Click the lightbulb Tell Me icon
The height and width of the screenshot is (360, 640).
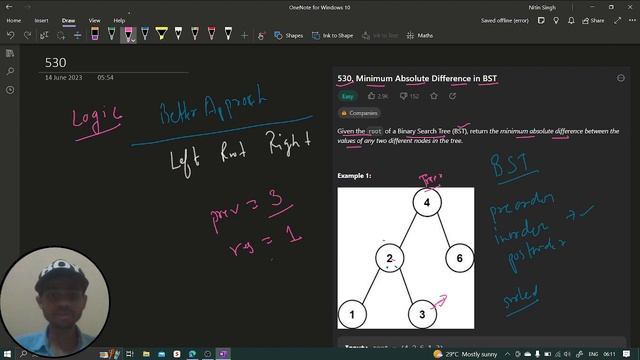point(556,20)
